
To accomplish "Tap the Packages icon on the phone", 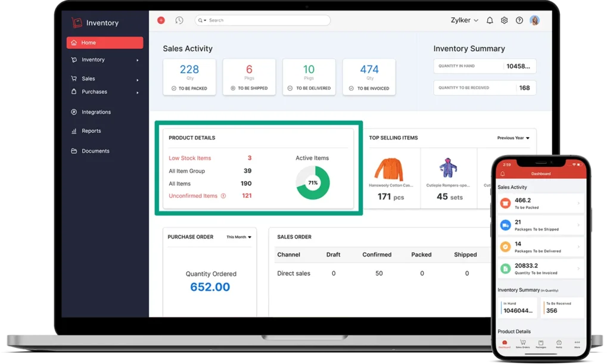I will coord(540,344).
